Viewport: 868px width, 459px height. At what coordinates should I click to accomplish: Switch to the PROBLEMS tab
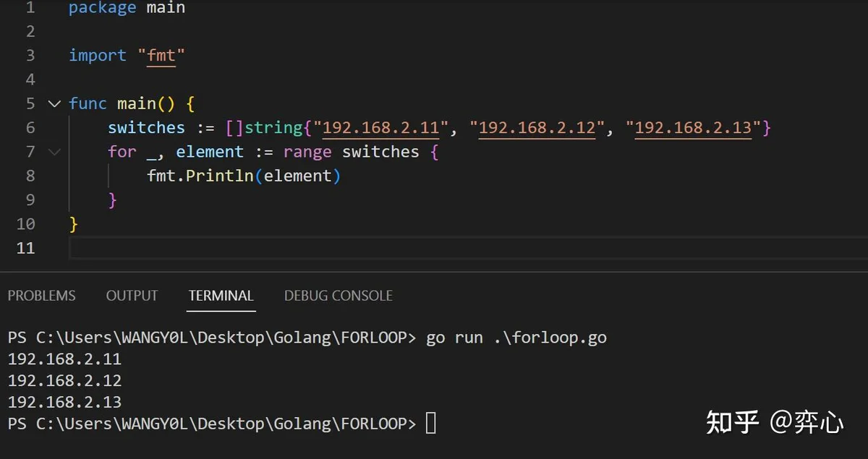tap(41, 296)
